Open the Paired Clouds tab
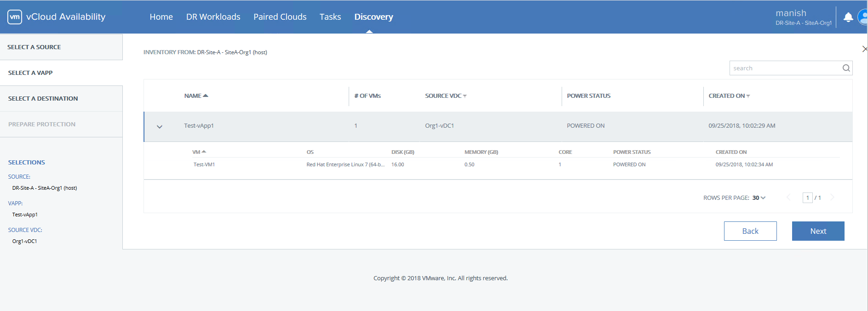868x311 pixels. tap(280, 17)
